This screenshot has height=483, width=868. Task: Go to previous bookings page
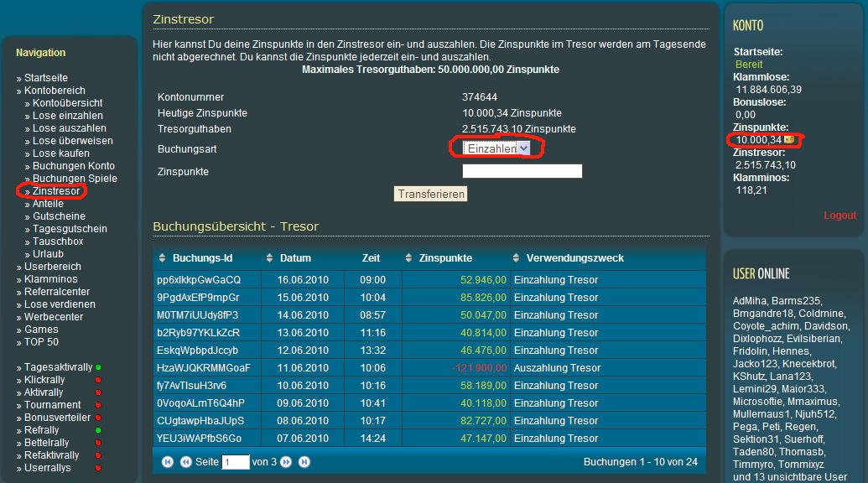pos(186,462)
